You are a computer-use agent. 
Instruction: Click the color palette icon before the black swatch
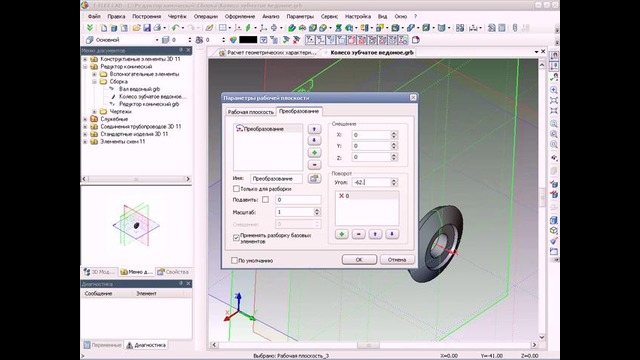pos(233,40)
